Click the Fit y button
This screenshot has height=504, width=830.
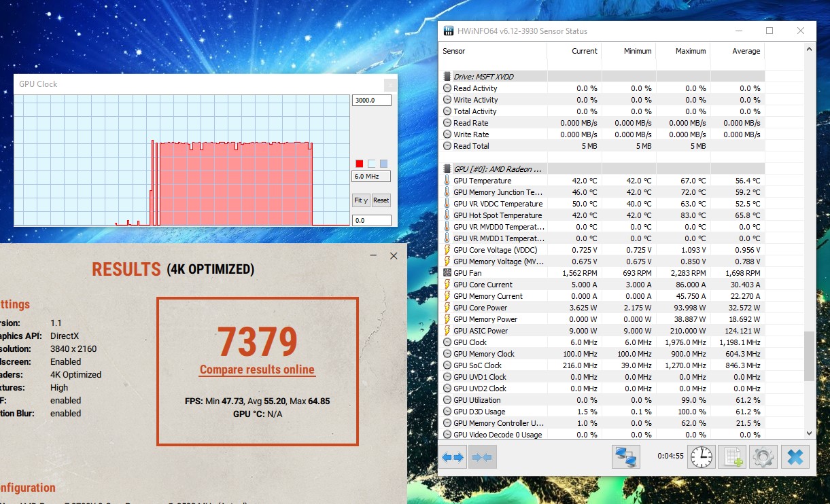coord(361,200)
